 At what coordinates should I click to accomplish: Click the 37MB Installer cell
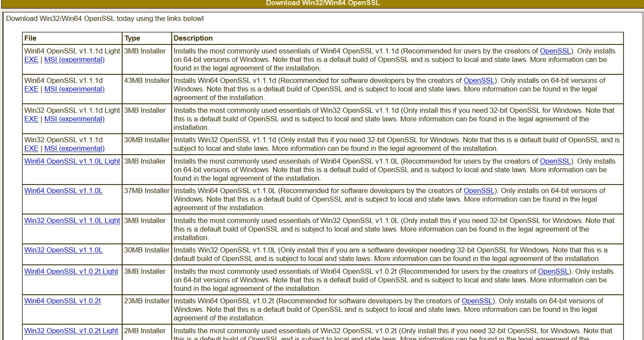click(147, 199)
